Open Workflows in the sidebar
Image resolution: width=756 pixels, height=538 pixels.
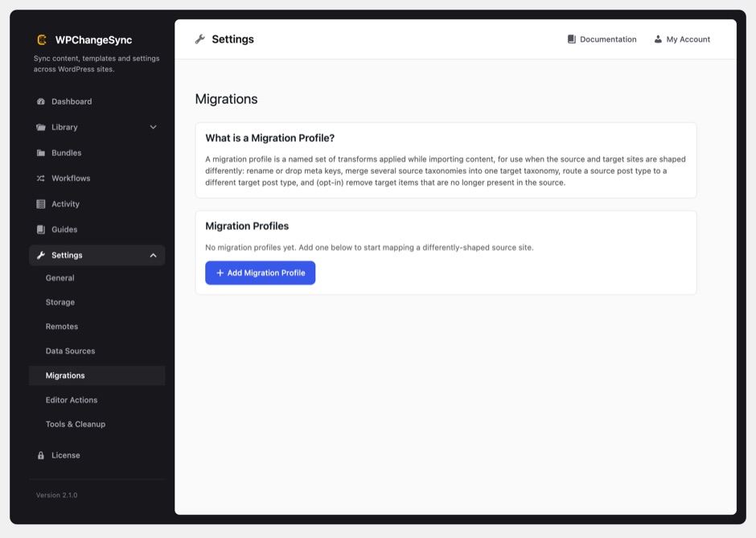97,179
